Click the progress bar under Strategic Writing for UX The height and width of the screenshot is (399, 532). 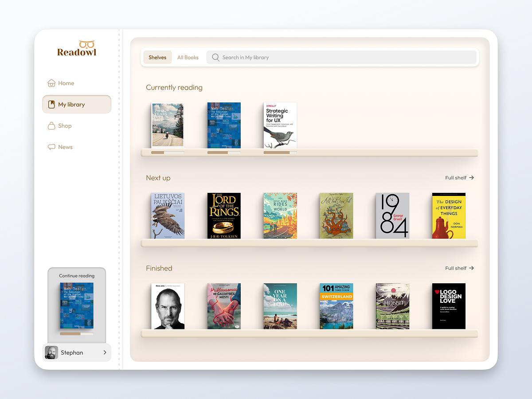(x=280, y=152)
